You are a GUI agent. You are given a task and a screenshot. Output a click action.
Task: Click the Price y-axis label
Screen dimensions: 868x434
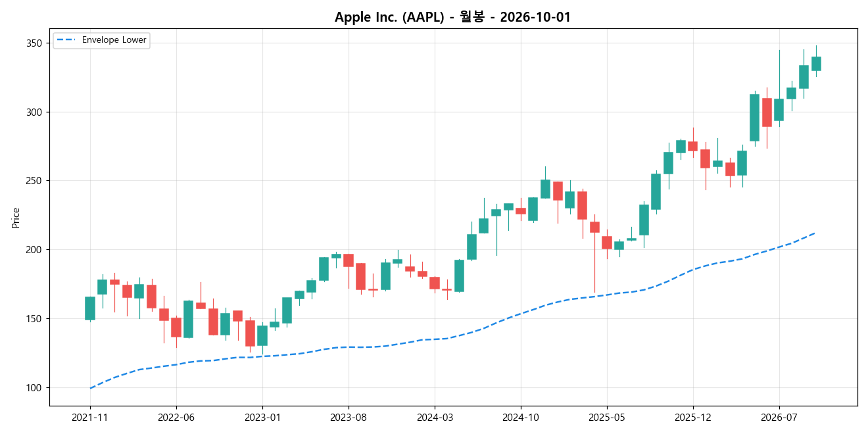click(x=16, y=218)
